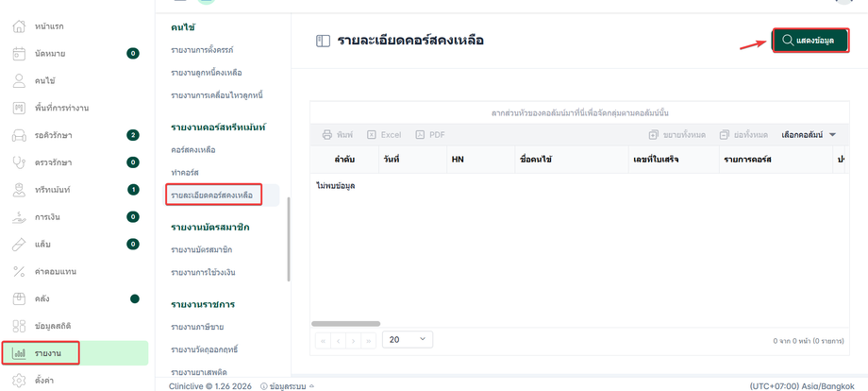The width and height of the screenshot is (868, 391).
Task: Click the panel icon beside the page title
Action: tap(323, 41)
